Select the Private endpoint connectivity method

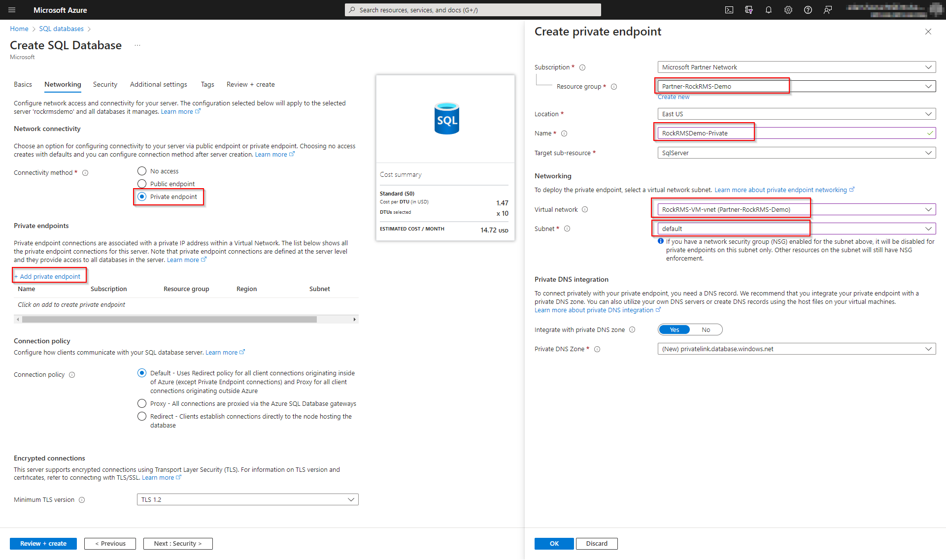point(142,197)
